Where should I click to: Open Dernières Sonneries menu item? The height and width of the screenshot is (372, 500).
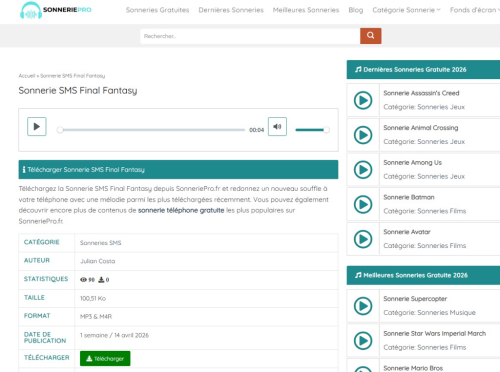tap(231, 10)
